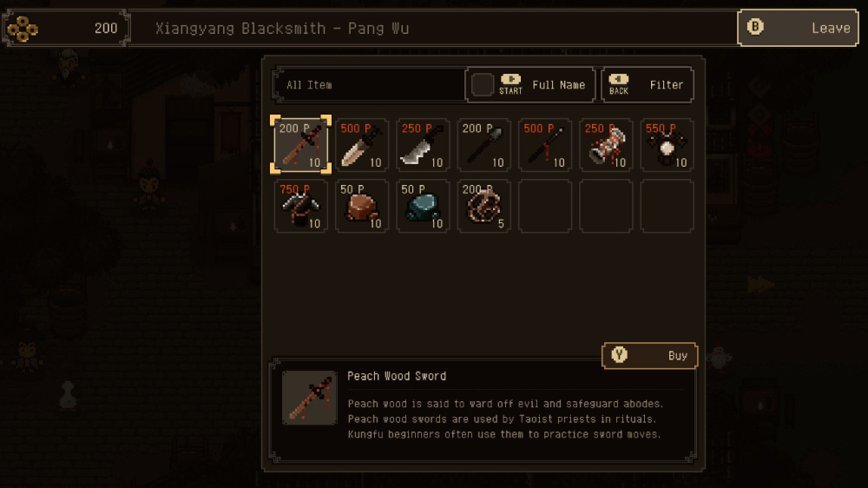Click the Peach Wood Sword description thumbnail
This screenshot has height=488, width=868.
[310, 398]
